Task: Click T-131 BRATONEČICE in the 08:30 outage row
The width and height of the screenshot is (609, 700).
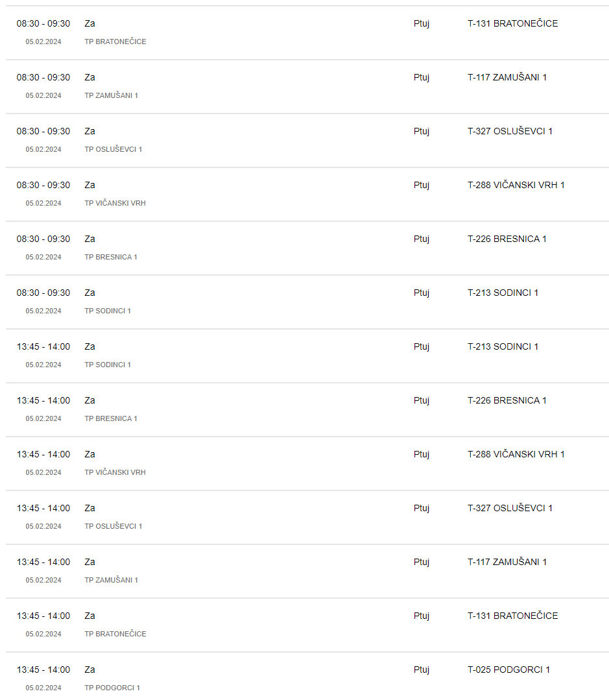Action: pos(512,23)
